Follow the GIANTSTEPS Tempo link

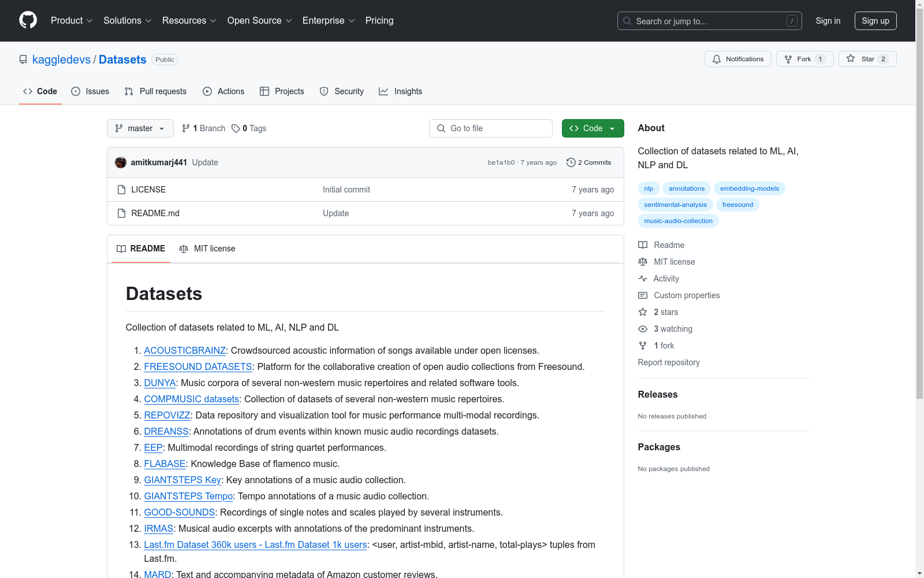pyautogui.click(x=188, y=496)
